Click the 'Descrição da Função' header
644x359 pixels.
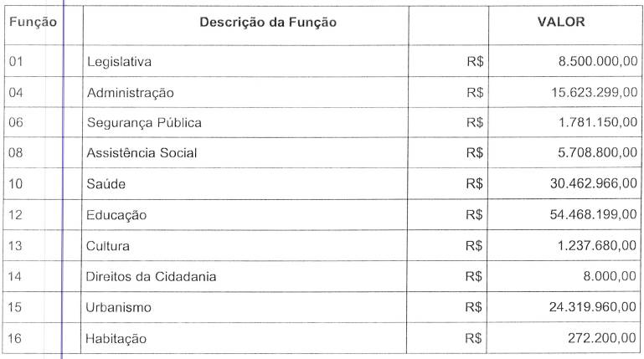pyautogui.click(x=268, y=23)
